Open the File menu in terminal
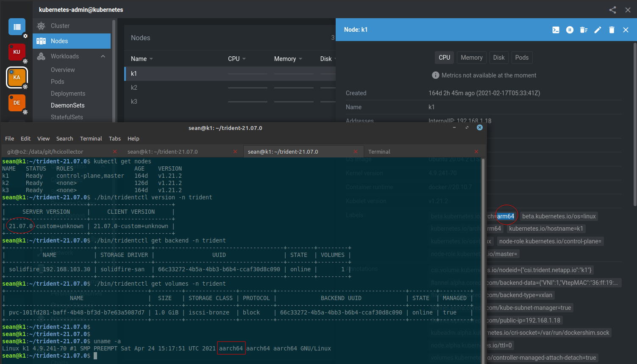 [10, 138]
